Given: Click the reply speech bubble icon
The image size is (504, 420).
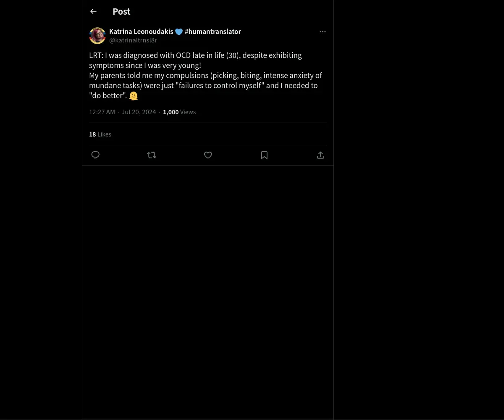Looking at the screenshot, I should [95, 155].
